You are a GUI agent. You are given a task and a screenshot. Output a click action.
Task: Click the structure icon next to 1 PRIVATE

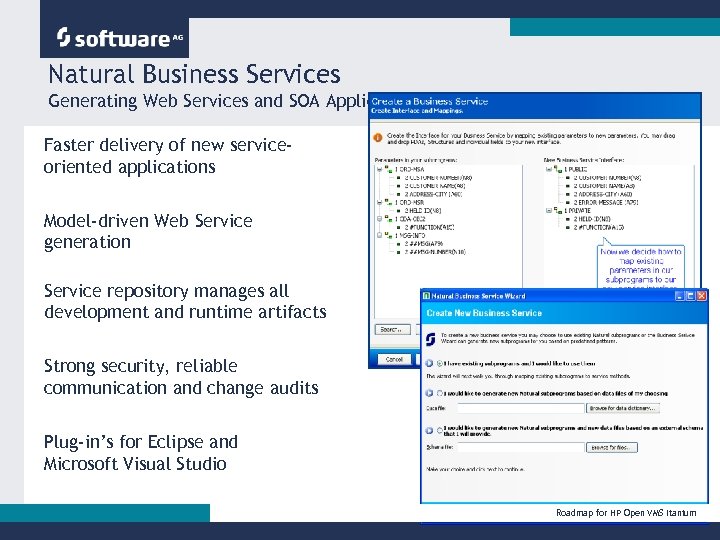558,210
